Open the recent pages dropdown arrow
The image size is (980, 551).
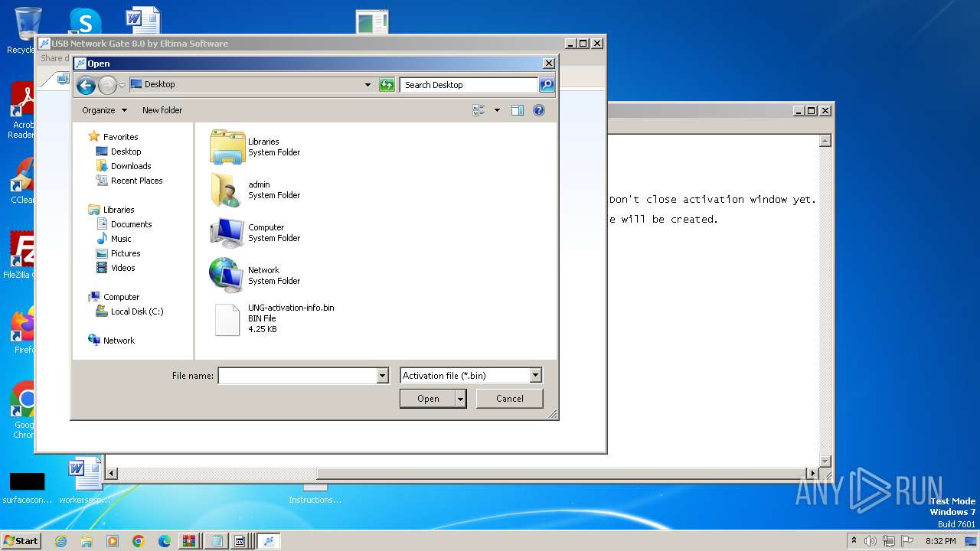(122, 85)
